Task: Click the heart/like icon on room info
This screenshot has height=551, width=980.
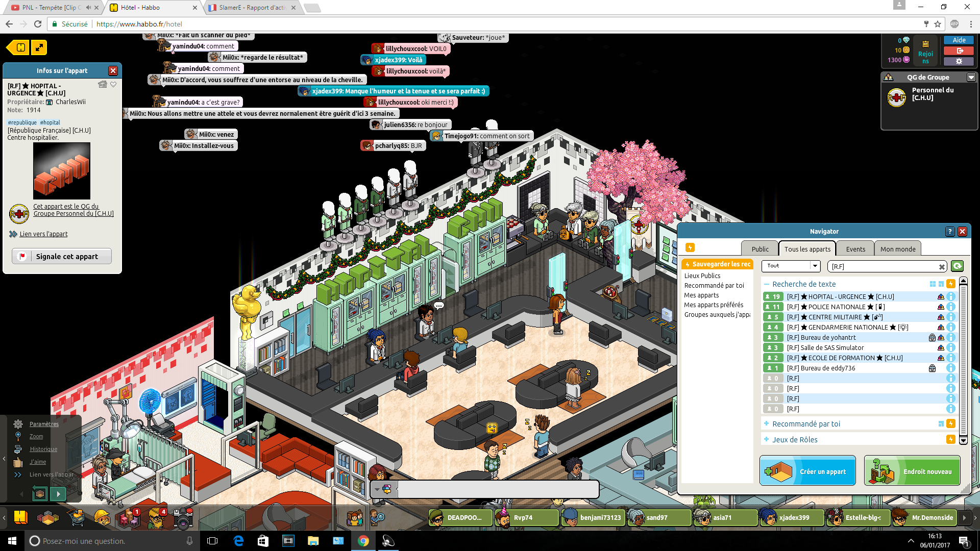Action: point(113,84)
